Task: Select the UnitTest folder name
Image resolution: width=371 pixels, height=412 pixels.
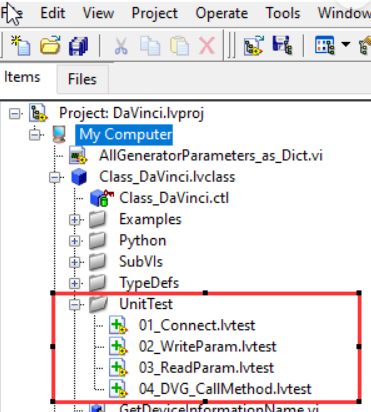Action: click(x=146, y=304)
